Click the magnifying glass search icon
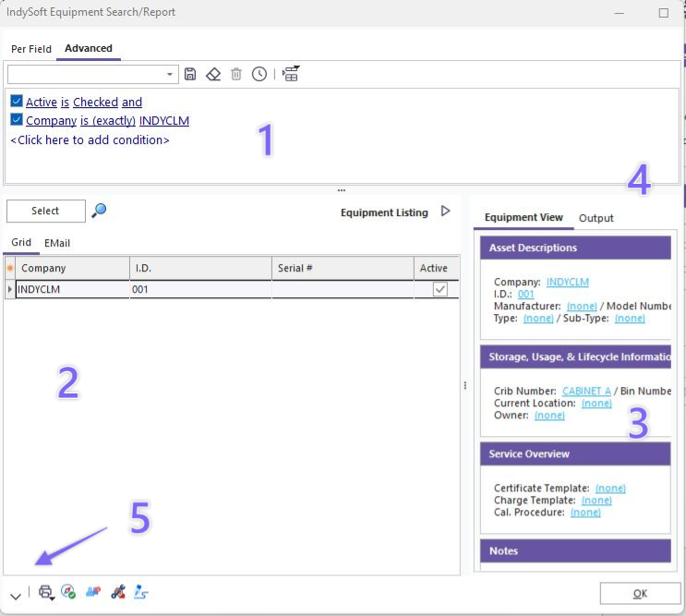 click(99, 211)
